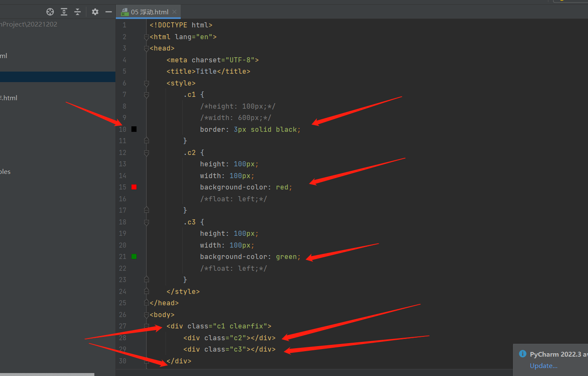Click the div class="c1 clearfix" line
This screenshot has width=588, height=376.
tap(219, 326)
